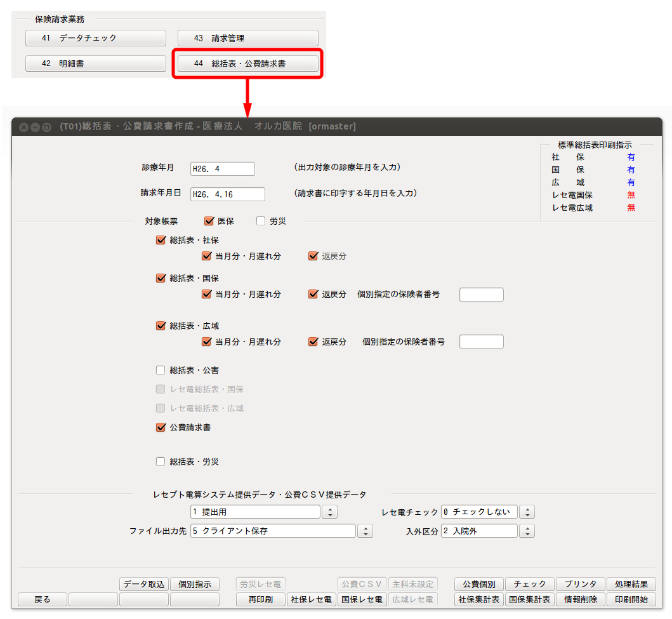Toggle 総括表・広域 checkbox

(161, 326)
